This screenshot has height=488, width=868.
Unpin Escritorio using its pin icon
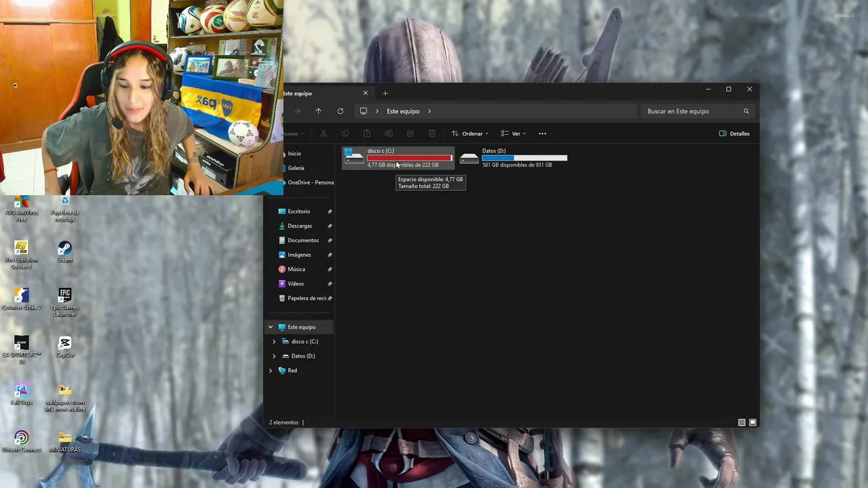pos(330,211)
